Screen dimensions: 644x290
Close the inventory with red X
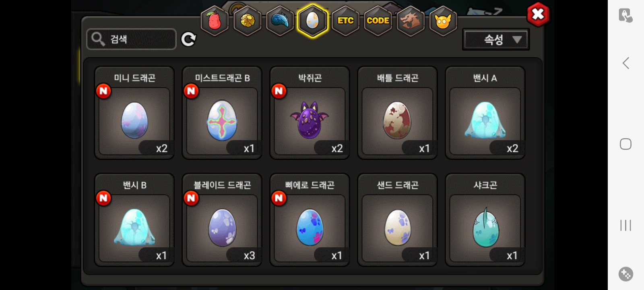[538, 14]
